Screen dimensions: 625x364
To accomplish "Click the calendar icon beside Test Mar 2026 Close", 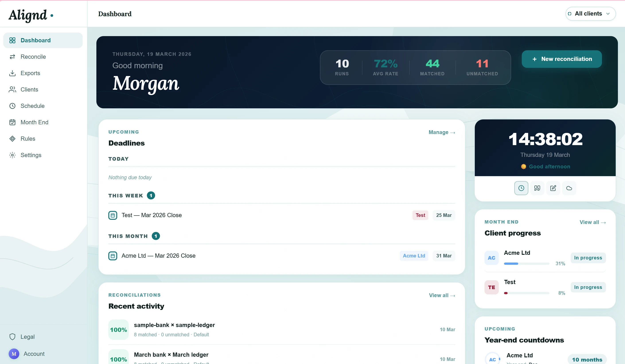I will click(113, 215).
